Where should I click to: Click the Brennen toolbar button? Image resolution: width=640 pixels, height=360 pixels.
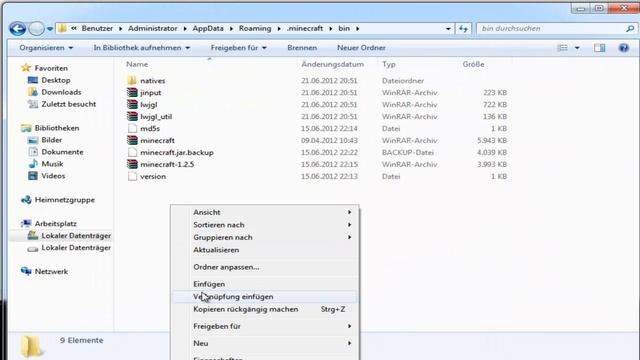pyautogui.click(x=302, y=48)
